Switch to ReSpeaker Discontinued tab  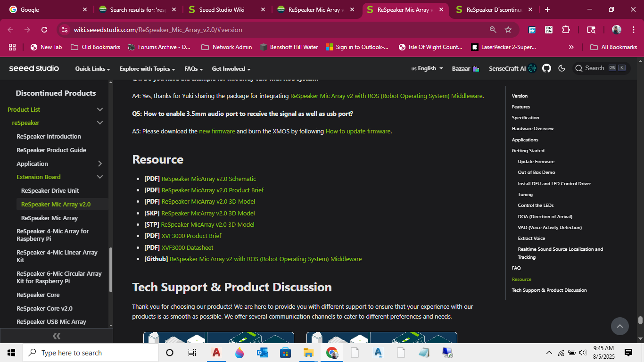pos(494,9)
